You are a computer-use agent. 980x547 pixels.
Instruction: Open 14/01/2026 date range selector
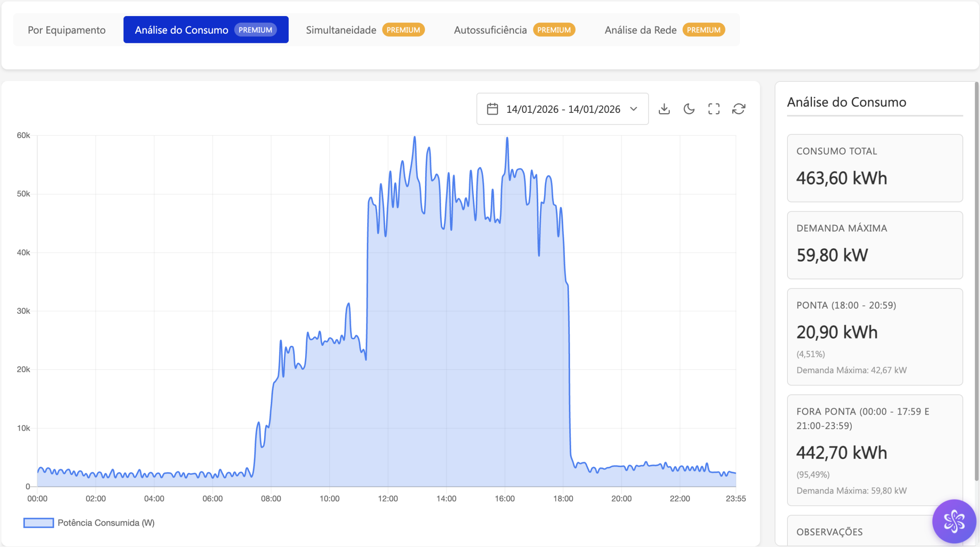[563, 109]
